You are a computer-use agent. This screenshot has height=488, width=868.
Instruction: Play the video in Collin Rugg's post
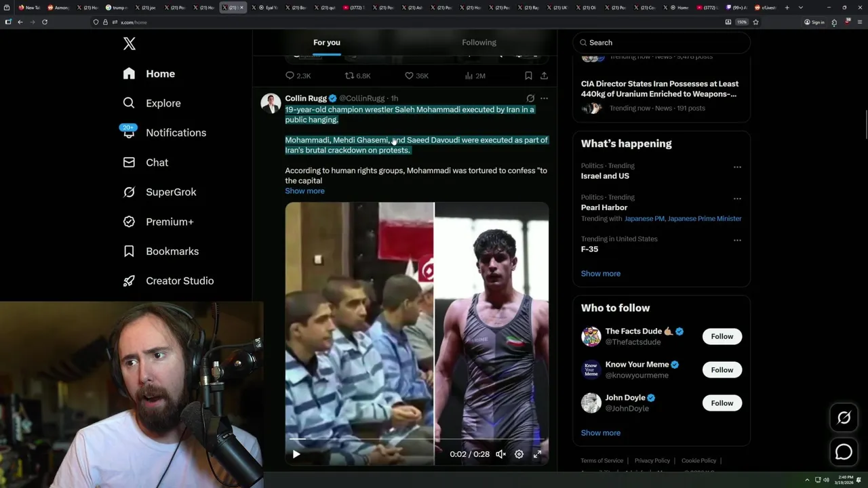(296, 454)
